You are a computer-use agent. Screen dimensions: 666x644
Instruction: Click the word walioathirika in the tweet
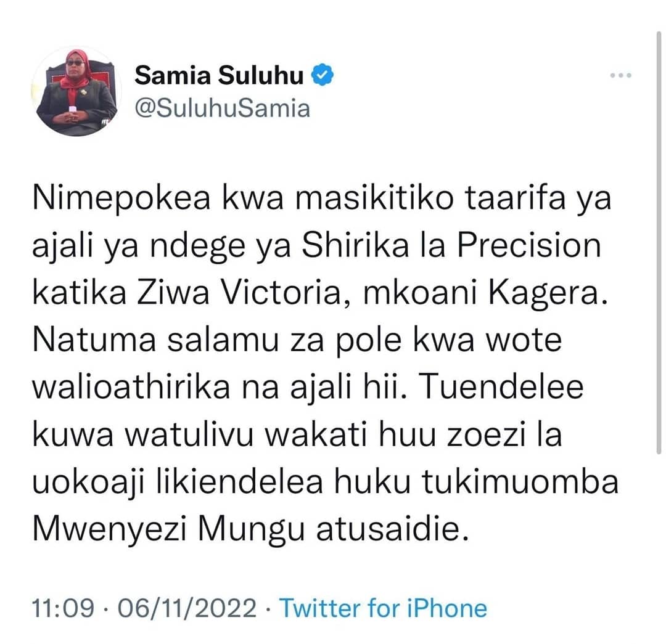click(x=131, y=387)
